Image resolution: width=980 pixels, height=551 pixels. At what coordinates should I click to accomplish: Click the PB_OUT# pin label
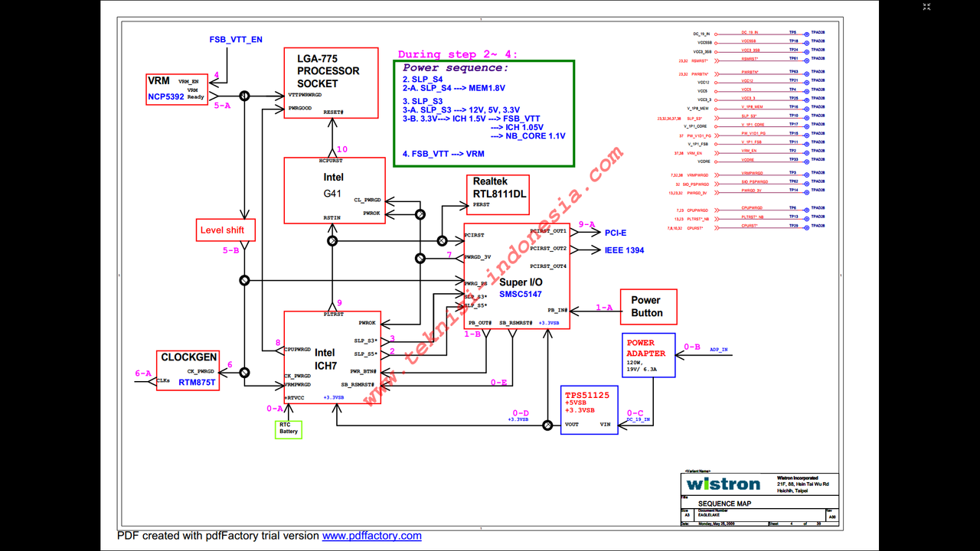tap(480, 323)
